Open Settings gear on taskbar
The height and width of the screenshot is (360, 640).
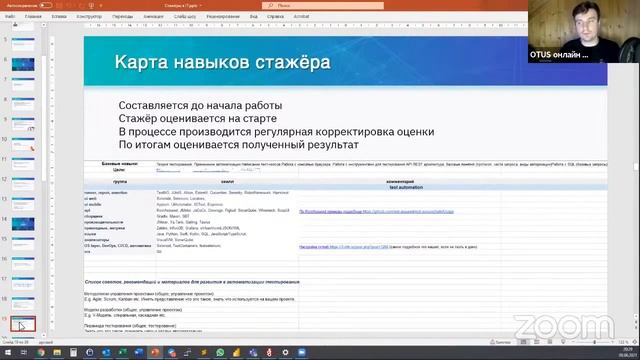285,353
